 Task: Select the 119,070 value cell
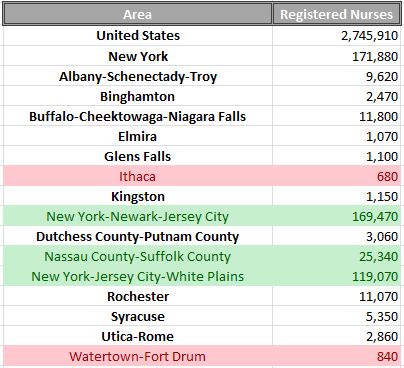click(336, 276)
